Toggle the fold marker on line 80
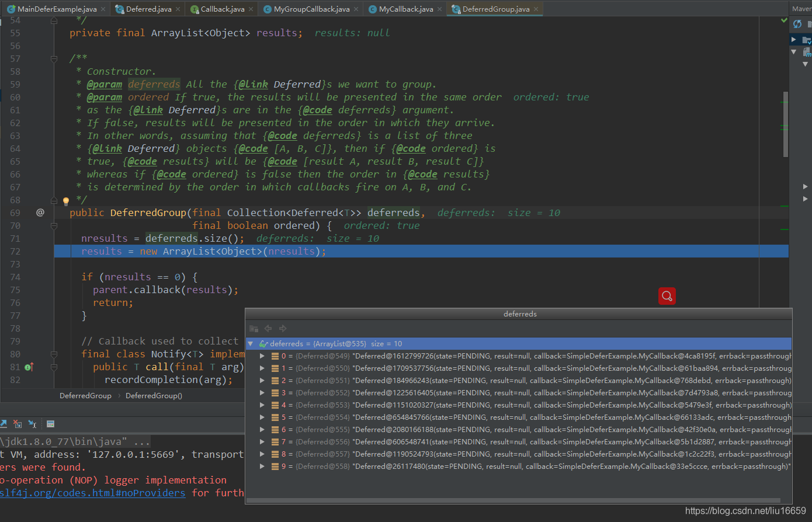The height and width of the screenshot is (522, 812). [x=54, y=354]
